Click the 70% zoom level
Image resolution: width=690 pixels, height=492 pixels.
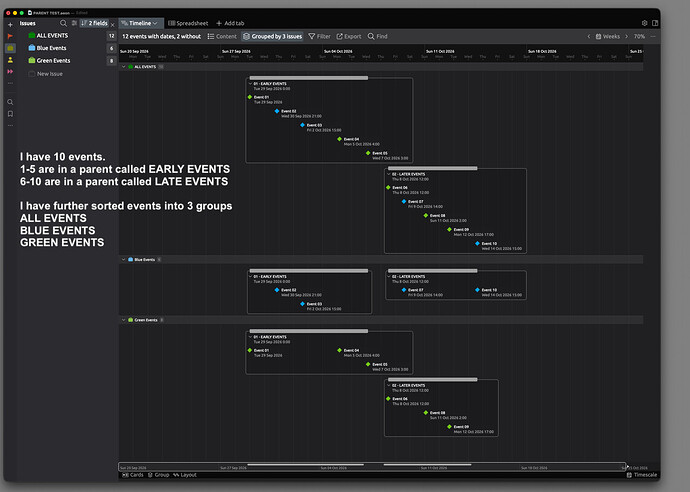coord(639,37)
